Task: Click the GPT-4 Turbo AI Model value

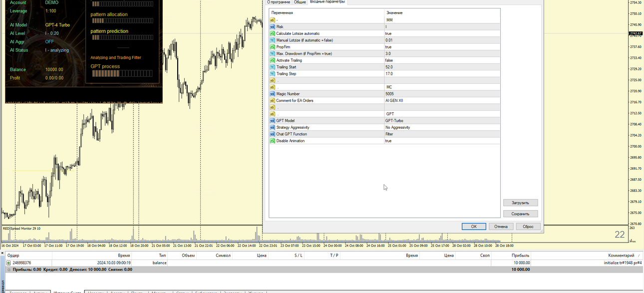Action: [57, 24]
